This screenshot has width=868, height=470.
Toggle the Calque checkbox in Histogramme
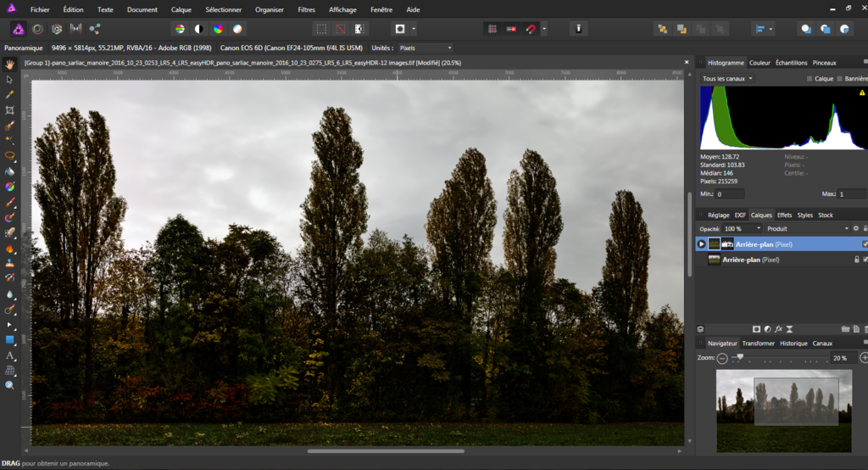[810, 79]
